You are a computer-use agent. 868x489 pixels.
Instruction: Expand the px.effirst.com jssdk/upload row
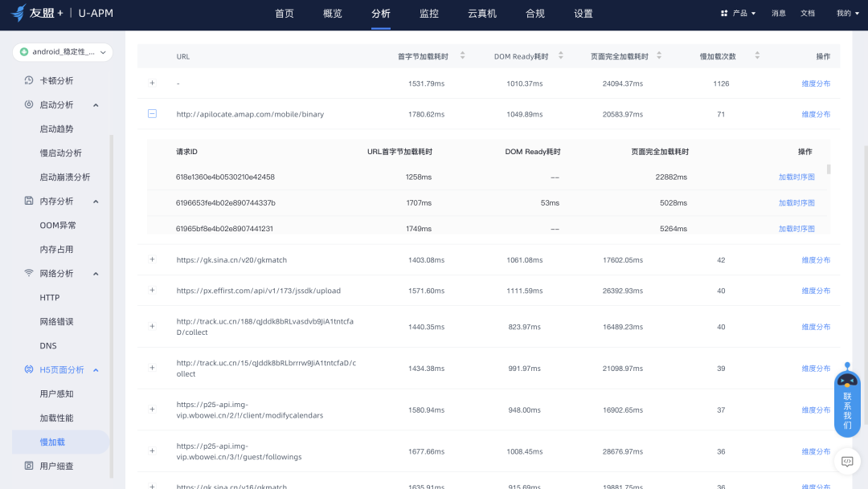tap(152, 290)
